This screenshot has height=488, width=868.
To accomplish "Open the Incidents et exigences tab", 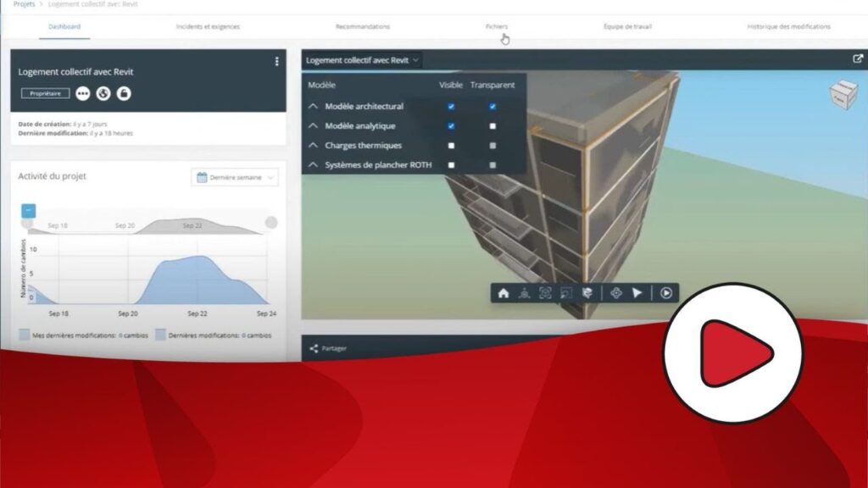I will (x=208, y=27).
